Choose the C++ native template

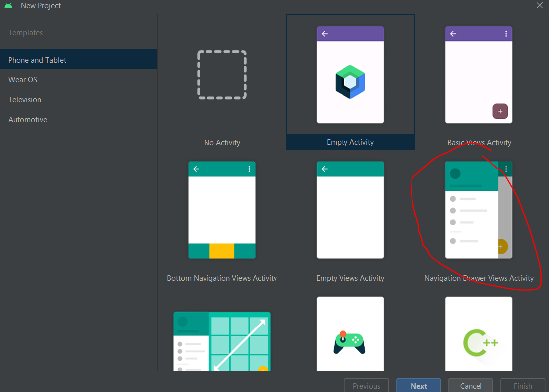(479, 333)
